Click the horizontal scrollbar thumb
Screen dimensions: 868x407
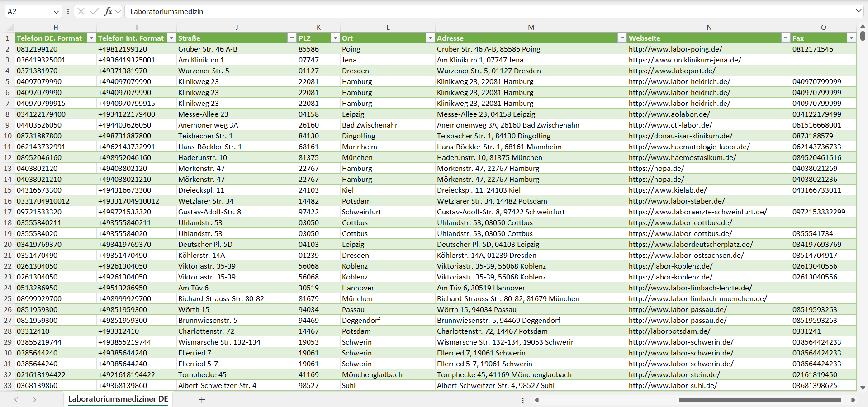click(759, 400)
